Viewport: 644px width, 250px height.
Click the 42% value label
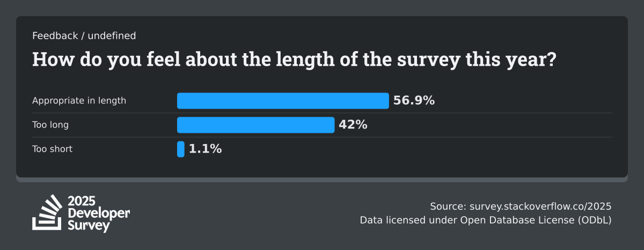(353, 125)
